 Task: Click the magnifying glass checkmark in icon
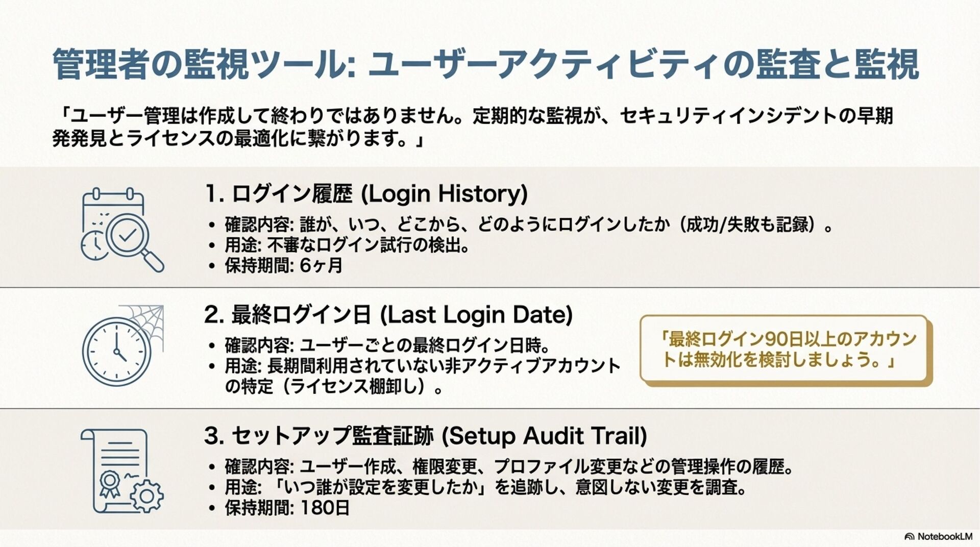pyautogui.click(x=128, y=235)
